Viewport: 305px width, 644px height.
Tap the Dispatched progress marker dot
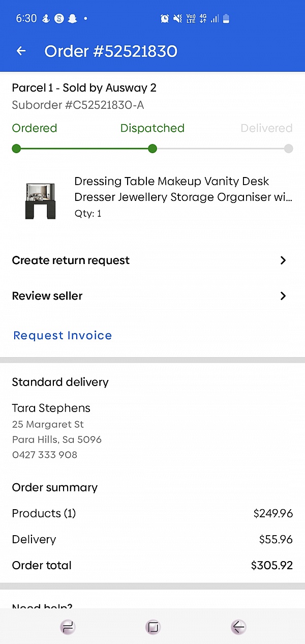(152, 149)
